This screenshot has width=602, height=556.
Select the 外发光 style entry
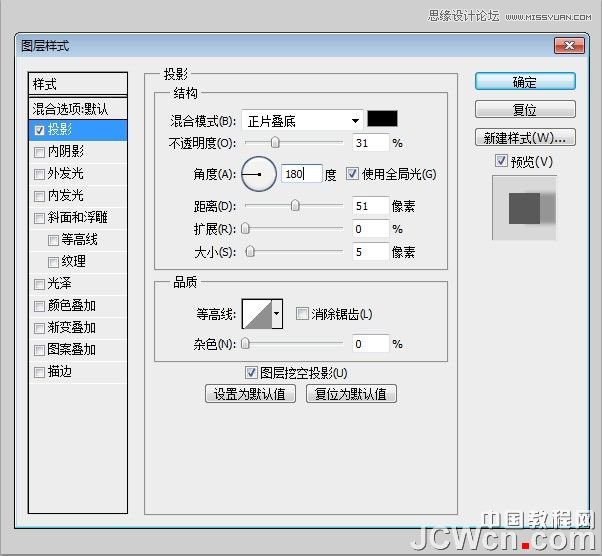tap(78, 174)
